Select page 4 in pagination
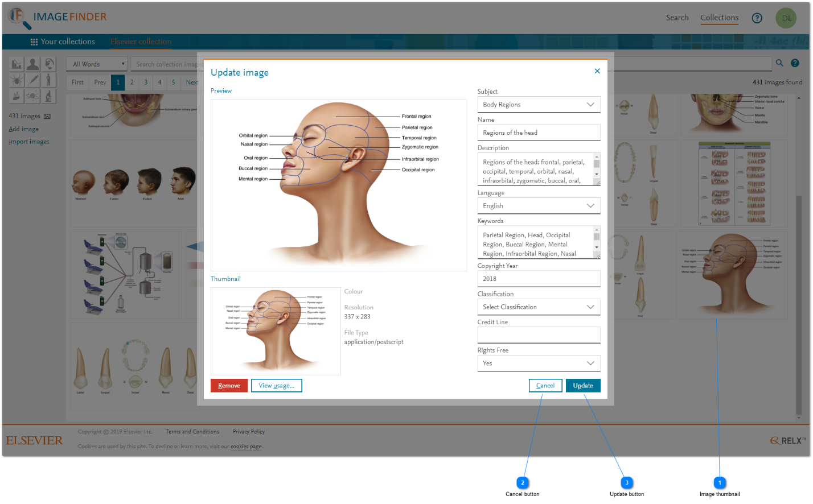 pyautogui.click(x=159, y=82)
